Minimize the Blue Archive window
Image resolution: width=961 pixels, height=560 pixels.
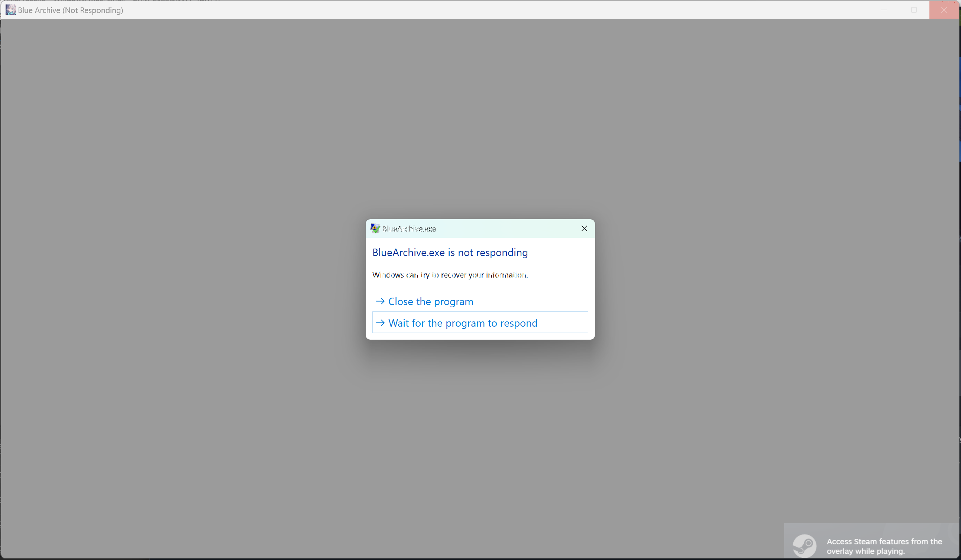pos(884,10)
